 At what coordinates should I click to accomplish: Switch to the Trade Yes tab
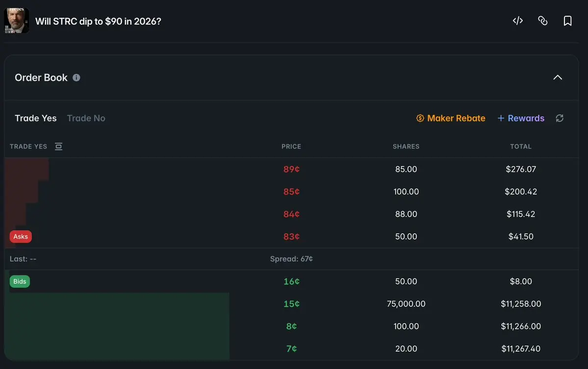[36, 118]
